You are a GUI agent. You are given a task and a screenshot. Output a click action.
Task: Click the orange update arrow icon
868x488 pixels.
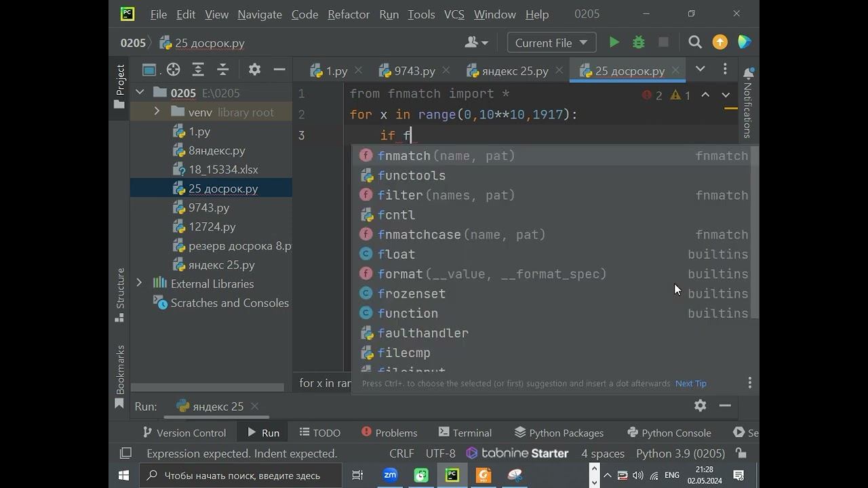pyautogui.click(x=720, y=43)
